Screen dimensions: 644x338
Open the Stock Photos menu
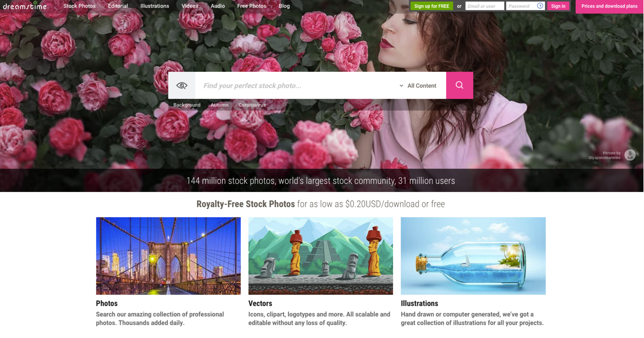(x=79, y=6)
